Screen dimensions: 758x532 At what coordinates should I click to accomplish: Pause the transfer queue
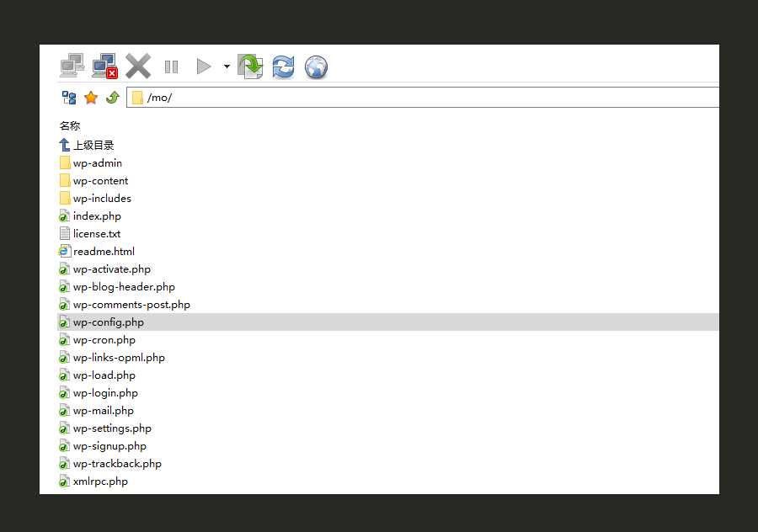tap(171, 66)
